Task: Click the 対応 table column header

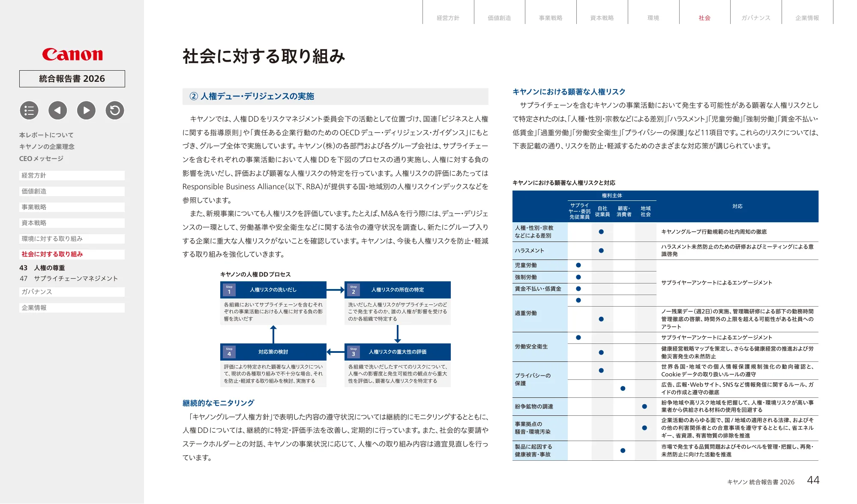Action: [737, 206]
